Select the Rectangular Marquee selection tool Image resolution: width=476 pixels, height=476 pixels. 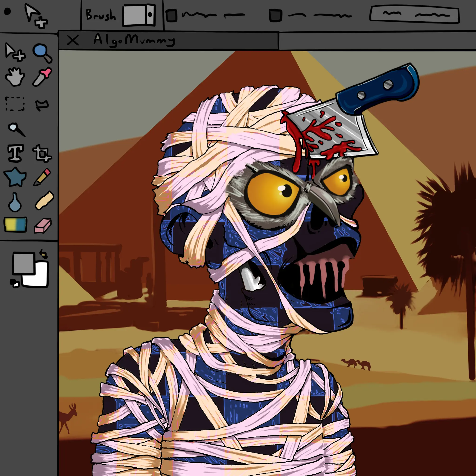15,104
